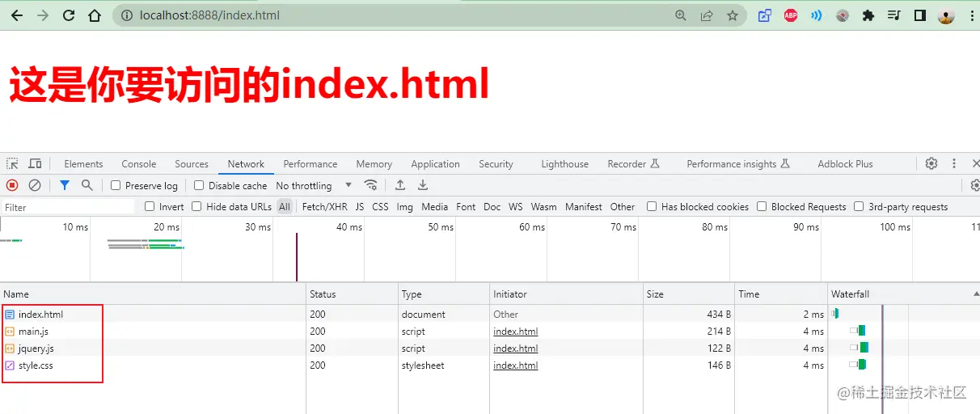Open the Chrome three-dot menu

(972, 15)
